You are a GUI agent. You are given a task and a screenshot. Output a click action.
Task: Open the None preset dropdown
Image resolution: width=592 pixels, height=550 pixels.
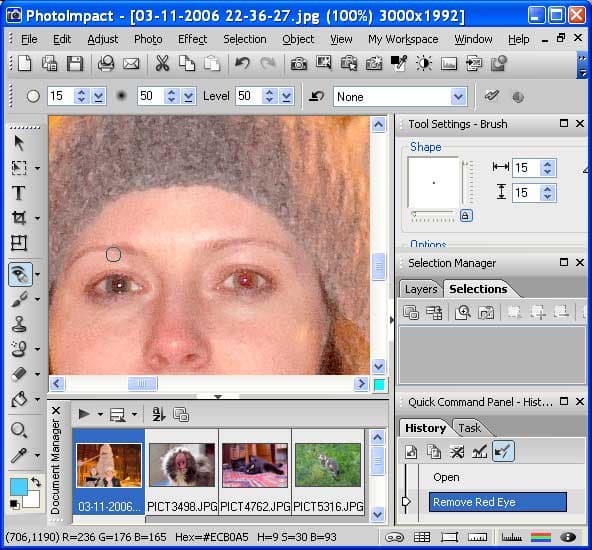(x=458, y=97)
